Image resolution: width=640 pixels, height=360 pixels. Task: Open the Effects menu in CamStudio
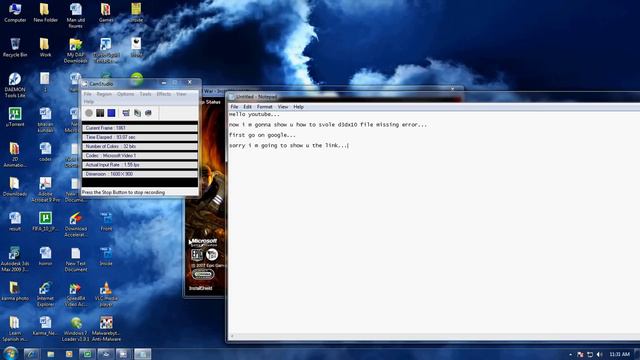tap(164, 94)
